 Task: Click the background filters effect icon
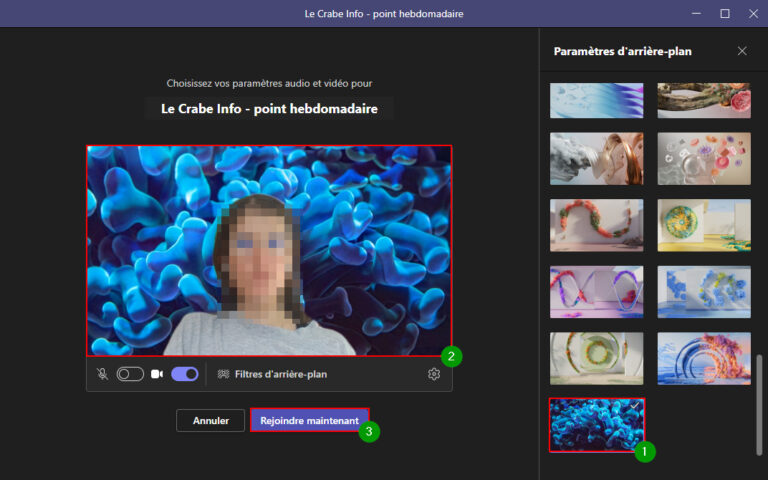pyautogui.click(x=223, y=374)
